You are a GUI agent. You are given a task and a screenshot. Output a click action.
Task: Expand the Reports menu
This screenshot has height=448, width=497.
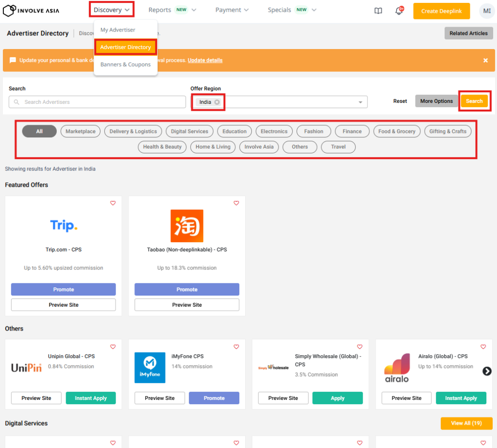click(x=172, y=10)
